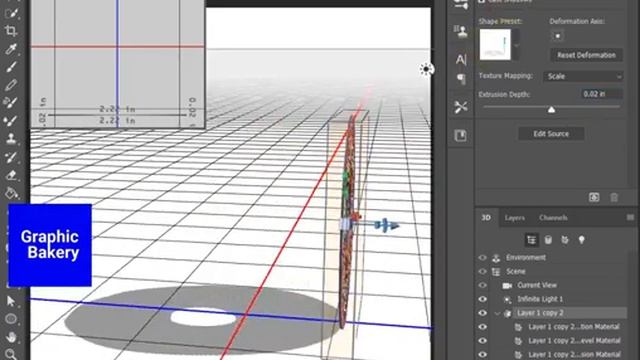Select the Hand tool
Screen dimensions: 640x360
coord(11,337)
